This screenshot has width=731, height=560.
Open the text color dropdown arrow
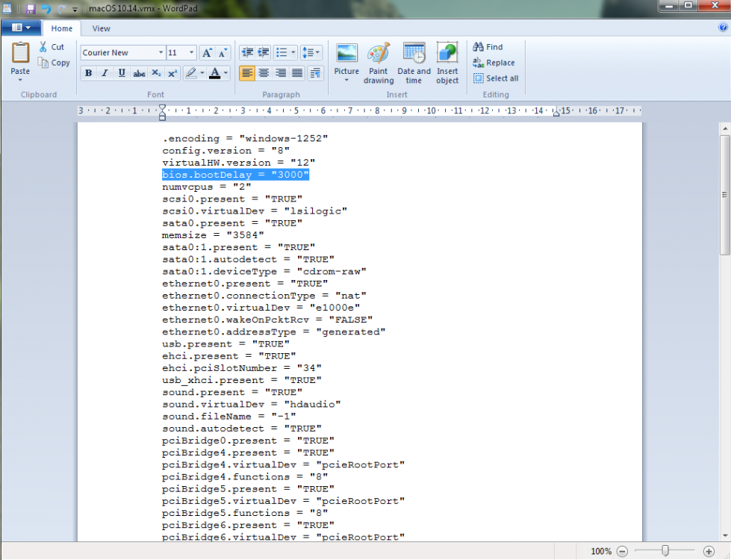pos(225,73)
